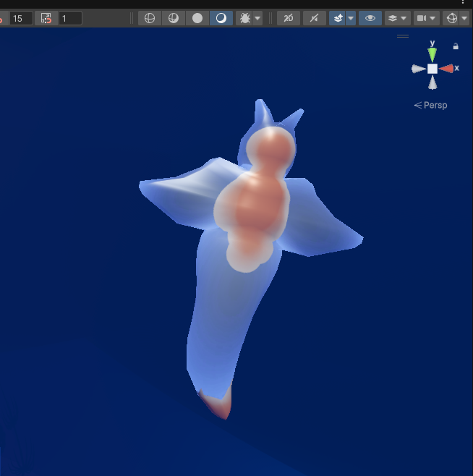Toggle 2D view mode

(289, 18)
